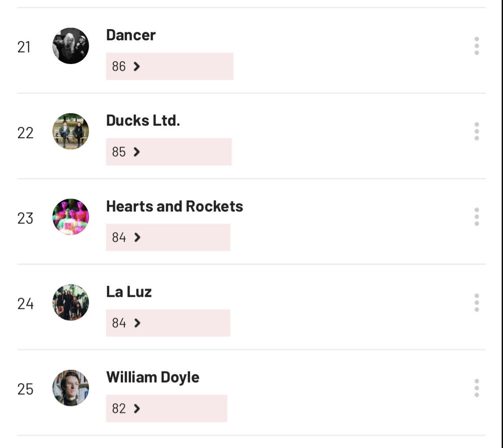Open more options for William Doyle

pyautogui.click(x=477, y=388)
